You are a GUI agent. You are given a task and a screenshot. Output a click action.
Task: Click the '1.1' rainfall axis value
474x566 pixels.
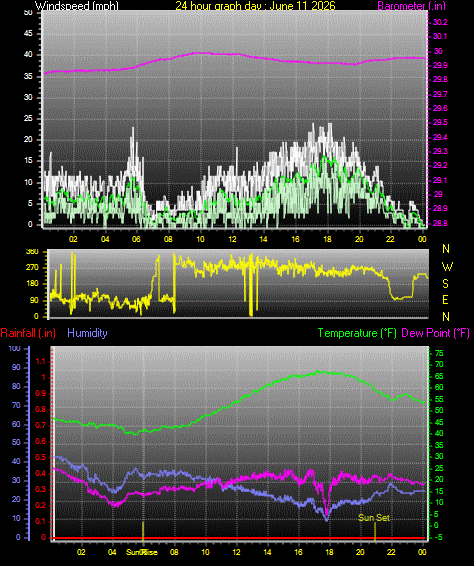(x=41, y=361)
